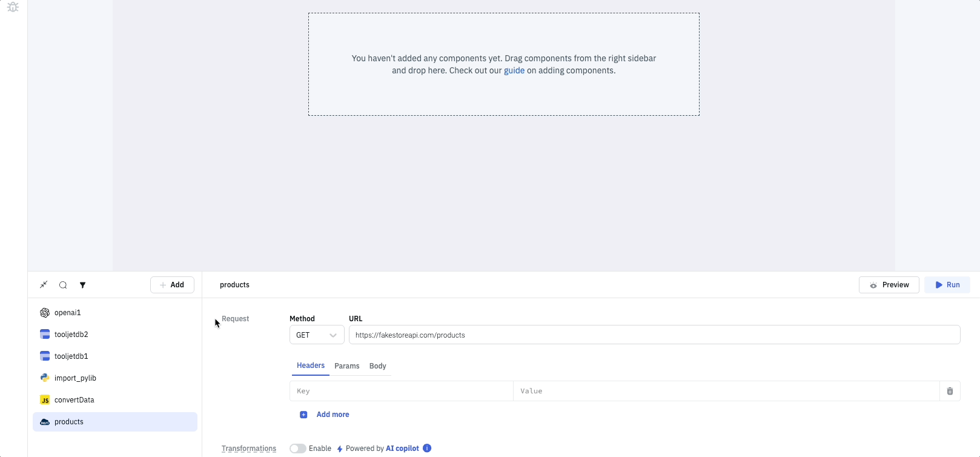Image resolution: width=980 pixels, height=457 pixels.
Task: Select the import_pylib Python query
Action: pos(75,378)
